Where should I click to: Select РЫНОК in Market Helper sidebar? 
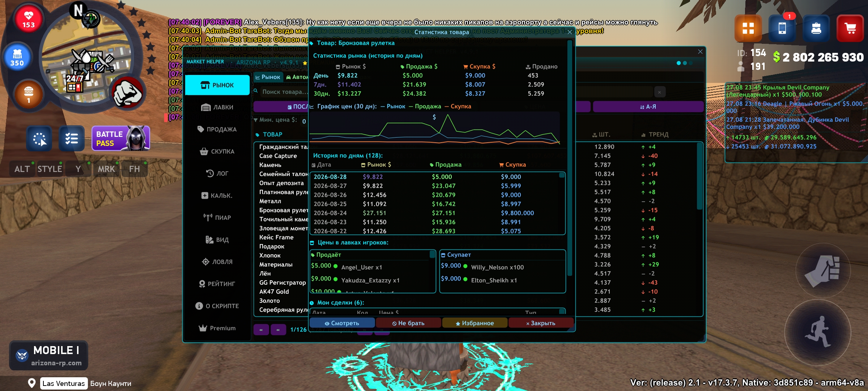click(217, 85)
